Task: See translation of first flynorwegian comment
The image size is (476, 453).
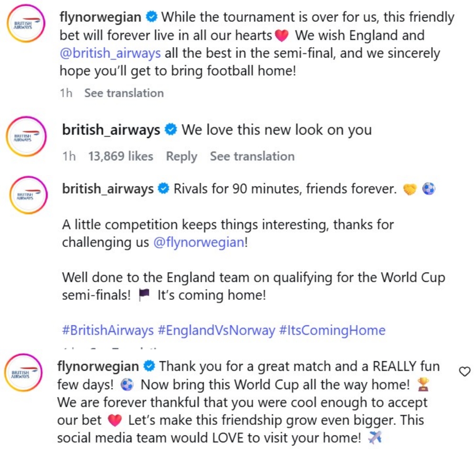Action: (124, 93)
